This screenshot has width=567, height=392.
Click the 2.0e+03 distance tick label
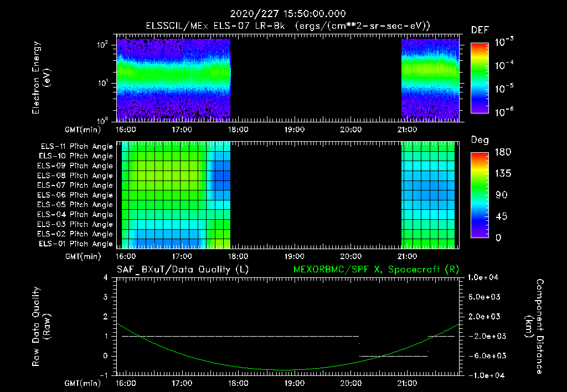[x=484, y=316]
